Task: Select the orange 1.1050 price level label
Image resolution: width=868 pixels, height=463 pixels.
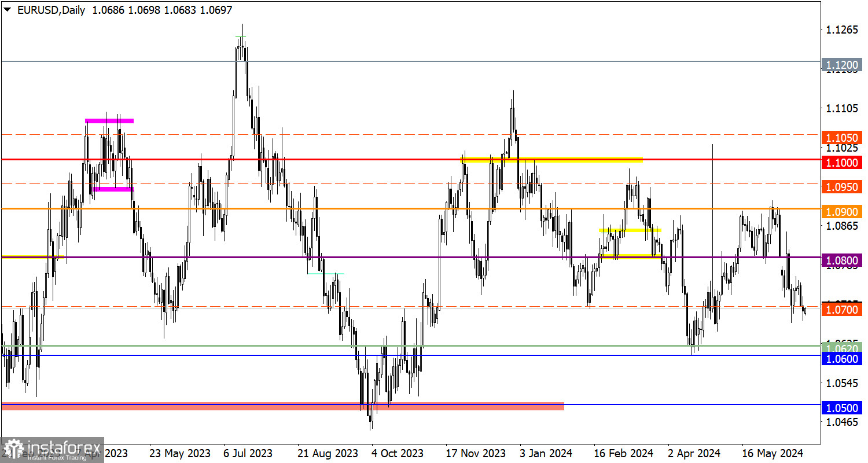Action: point(841,138)
